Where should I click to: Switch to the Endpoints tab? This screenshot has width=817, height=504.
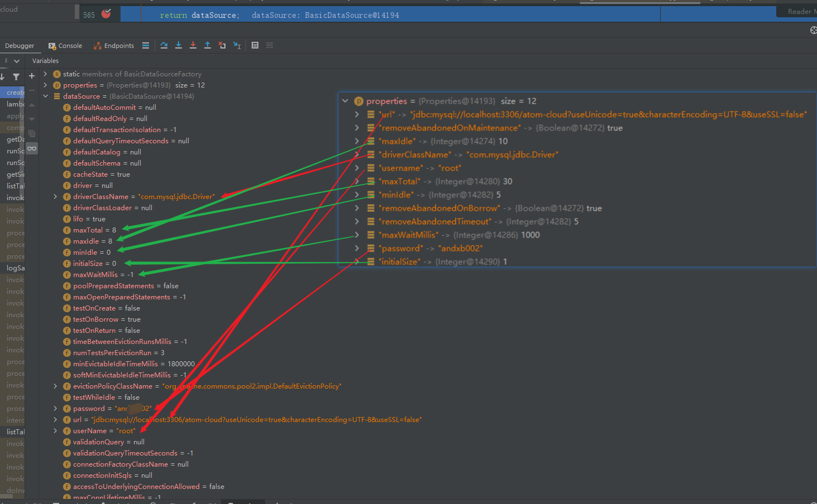coord(114,46)
